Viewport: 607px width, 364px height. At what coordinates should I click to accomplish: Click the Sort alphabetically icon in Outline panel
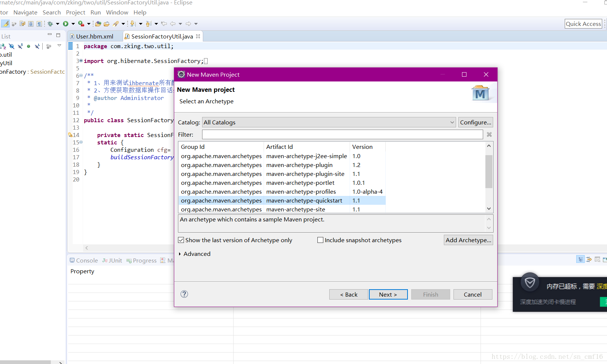pos(3,46)
